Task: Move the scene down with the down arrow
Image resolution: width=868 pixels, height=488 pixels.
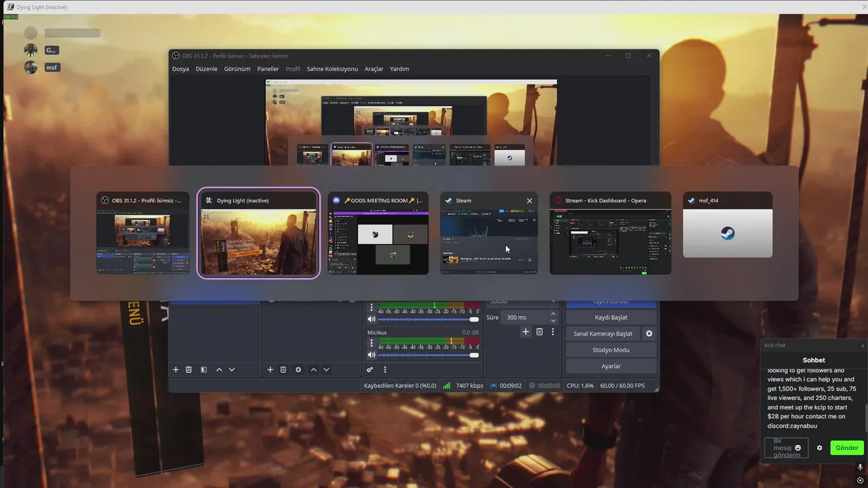Action: (232, 369)
